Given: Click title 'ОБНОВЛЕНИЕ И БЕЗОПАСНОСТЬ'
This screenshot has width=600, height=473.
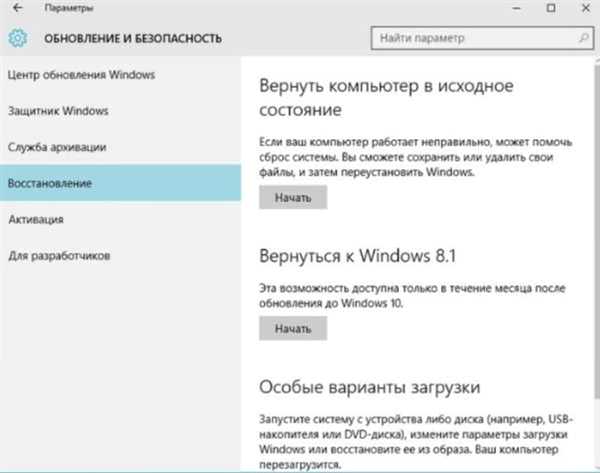Looking at the screenshot, I should pyautogui.click(x=133, y=39).
